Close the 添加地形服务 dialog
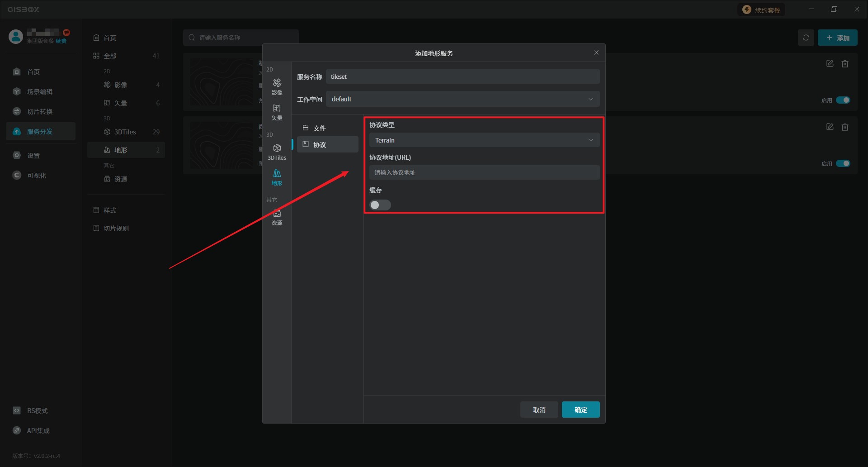Screen dimensions: 868x467 596,53
